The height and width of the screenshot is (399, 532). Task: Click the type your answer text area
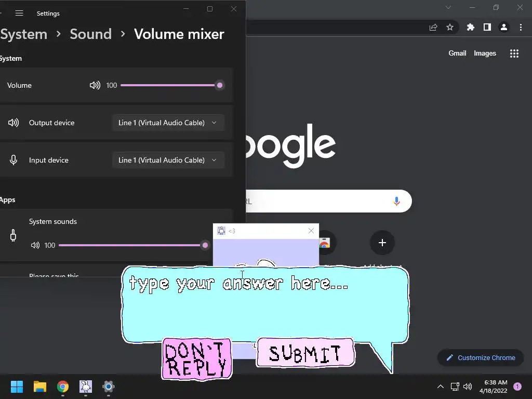(264, 303)
